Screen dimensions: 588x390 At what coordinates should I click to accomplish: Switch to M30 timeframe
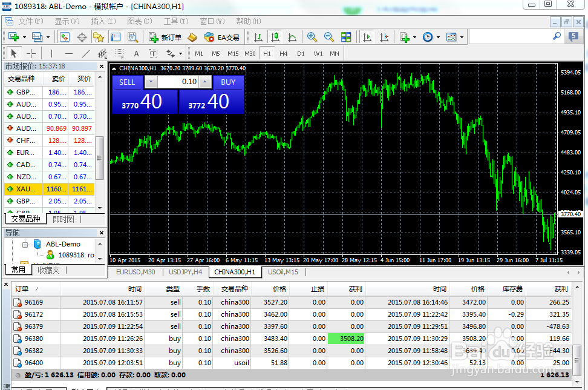pyautogui.click(x=250, y=53)
